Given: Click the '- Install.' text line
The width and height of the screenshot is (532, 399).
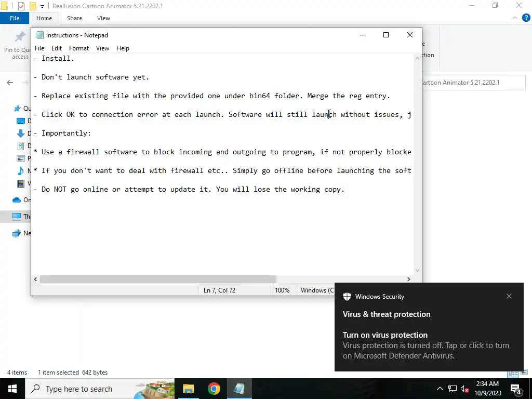Looking at the screenshot, I should 54,58.
